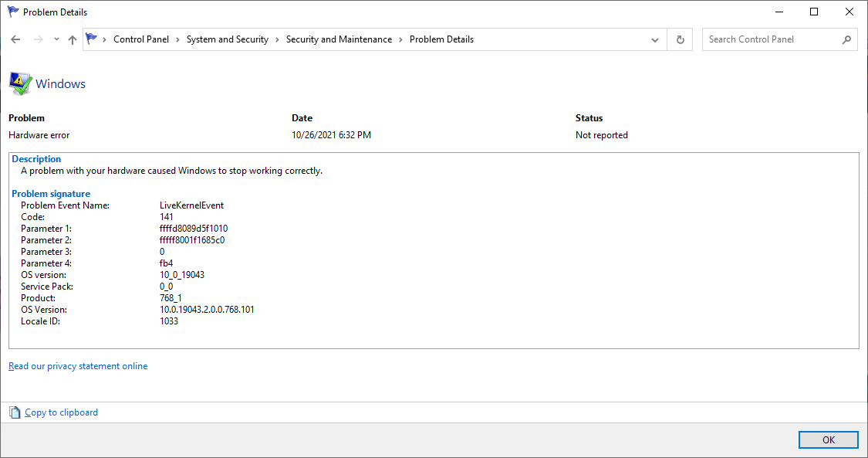868x458 pixels.
Task: Click the flag icon in address bar
Action: click(x=92, y=39)
